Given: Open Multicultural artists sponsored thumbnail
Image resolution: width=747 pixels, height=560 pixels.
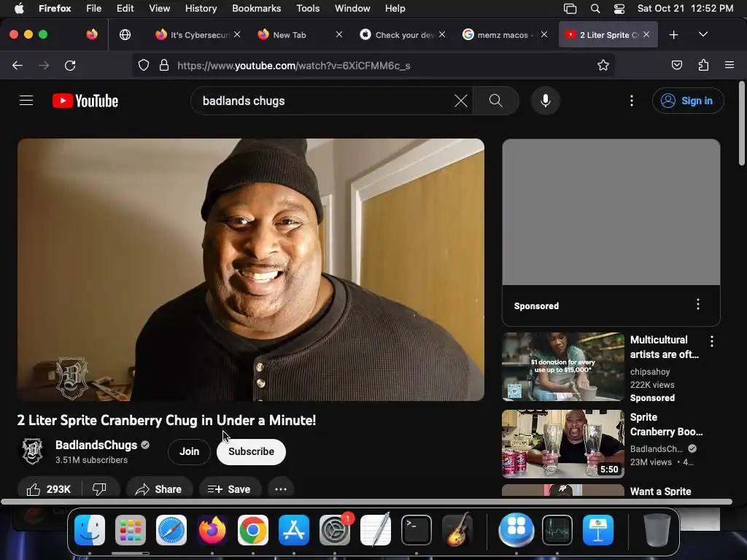Looking at the screenshot, I should click(563, 367).
